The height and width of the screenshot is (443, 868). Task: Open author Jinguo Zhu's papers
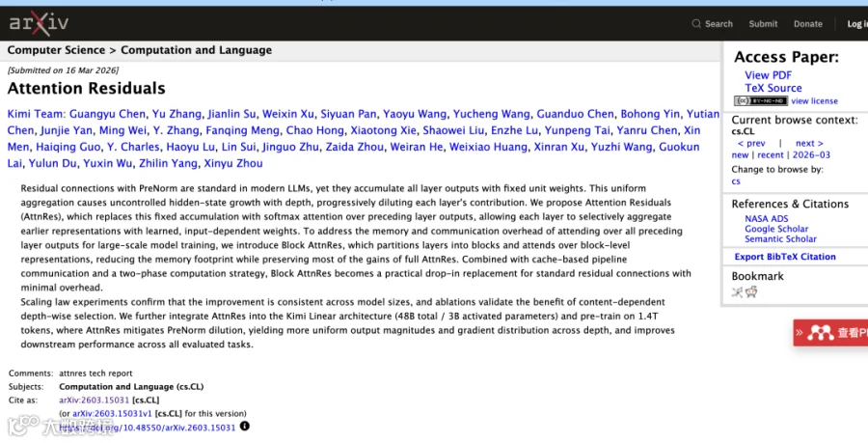point(290,148)
